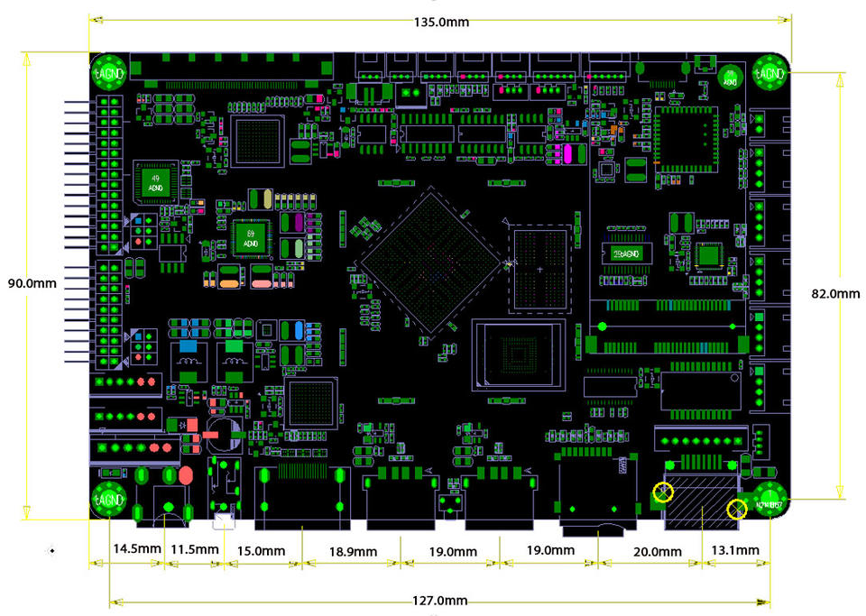Viewport: 866px width, 616px height.
Task: Click the 28 AGND component on right
Action: point(625,252)
